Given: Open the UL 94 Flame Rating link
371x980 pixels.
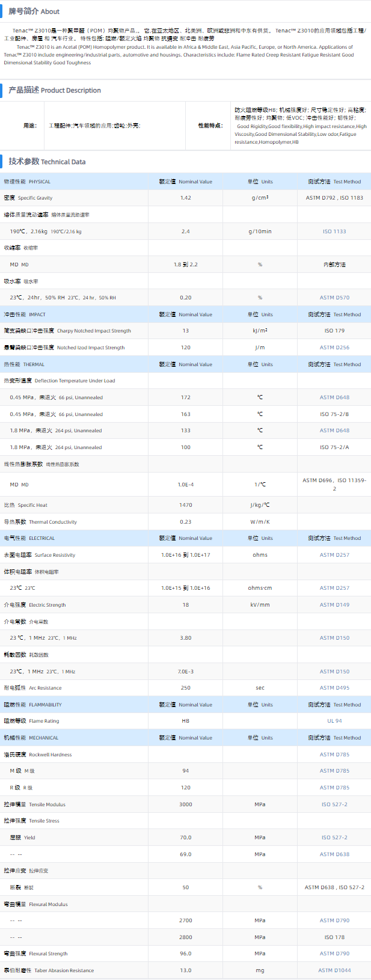Looking at the screenshot, I should coord(334,721).
